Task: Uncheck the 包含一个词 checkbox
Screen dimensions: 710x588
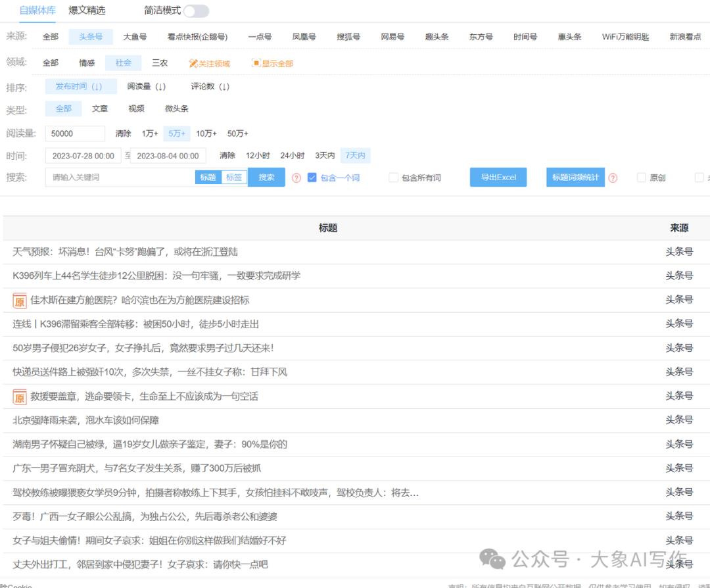Action: tap(312, 178)
